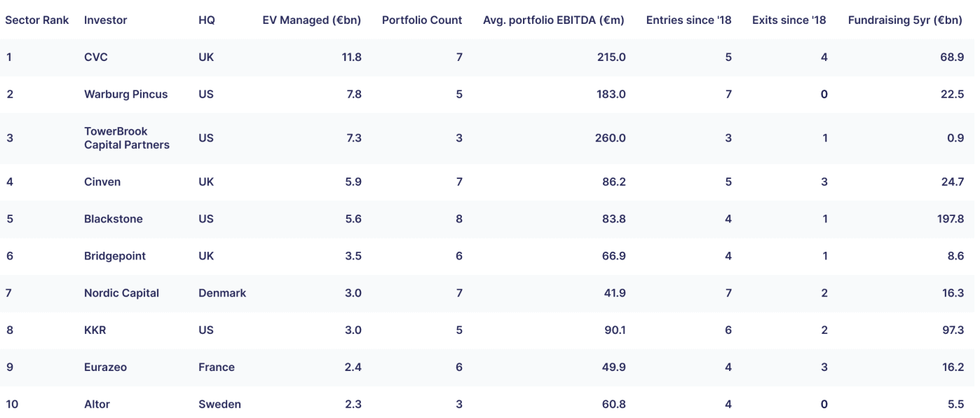Click Warburg Pincus EV Managed value 7.8

pyautogui.click(x=354, y=95)
